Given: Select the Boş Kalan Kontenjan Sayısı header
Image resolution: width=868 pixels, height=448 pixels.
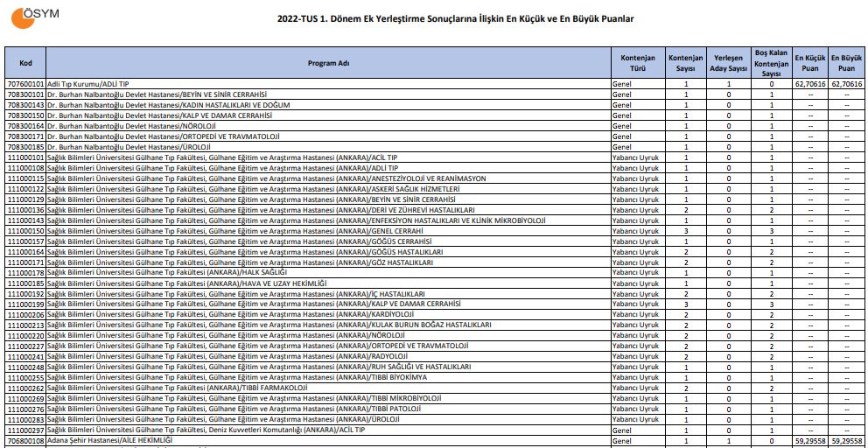Looking at the screenshot, I should coord(771,63).
